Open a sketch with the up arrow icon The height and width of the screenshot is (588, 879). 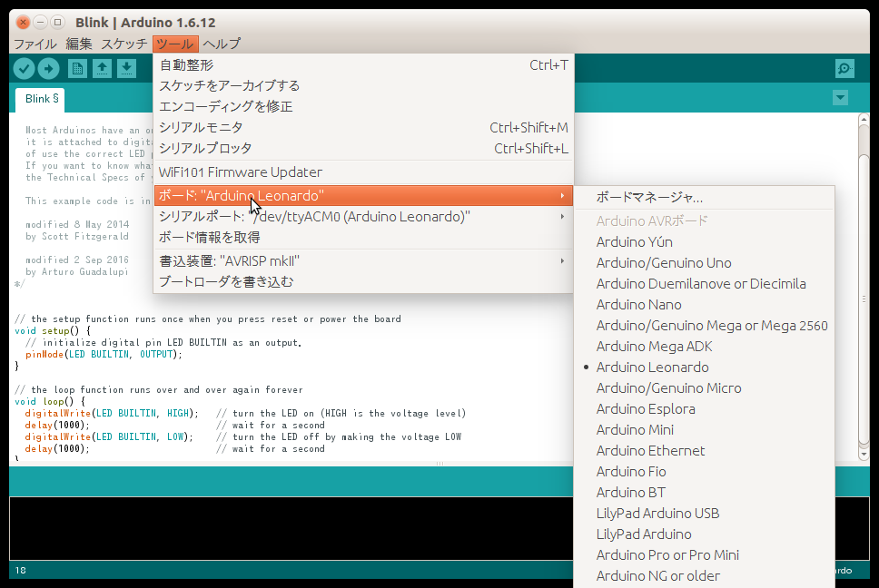(x=102, y=68)
